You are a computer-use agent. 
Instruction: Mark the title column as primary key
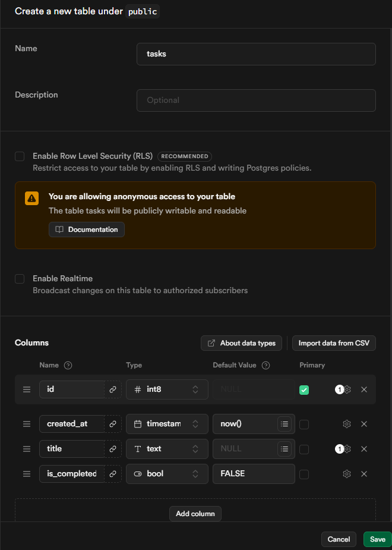304,450
